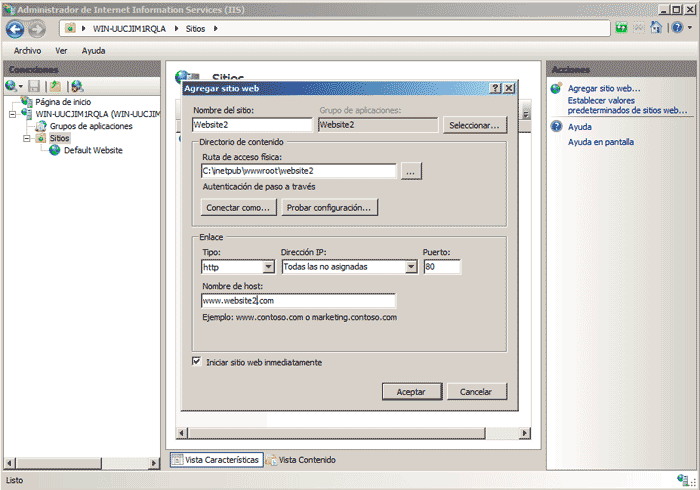Open the Tipo dropdown showing http
The width and height of the screenshot is (700, 490).
pyautogui.click(x=268, y=267)
